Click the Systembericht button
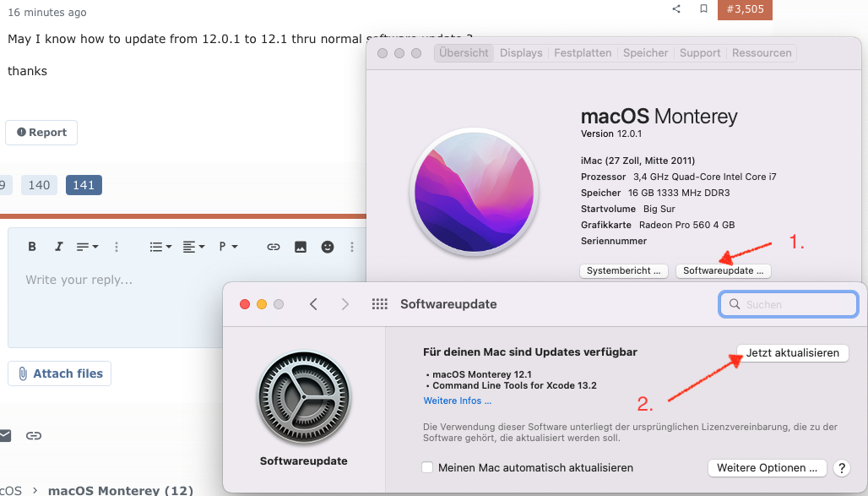868x496 pixels. tap(624, 270)
